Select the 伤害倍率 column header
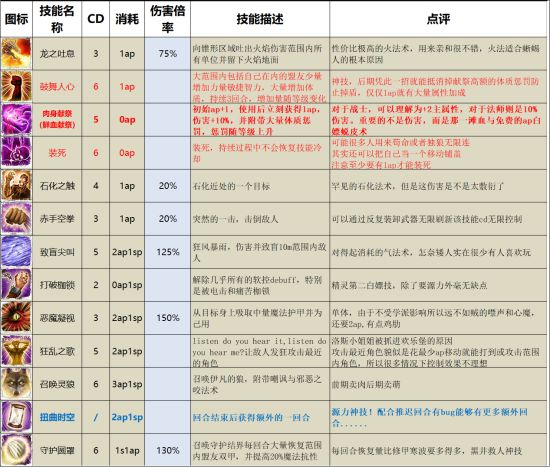The width and height of the screenshot is (550, 467). (x=168, y=19)
